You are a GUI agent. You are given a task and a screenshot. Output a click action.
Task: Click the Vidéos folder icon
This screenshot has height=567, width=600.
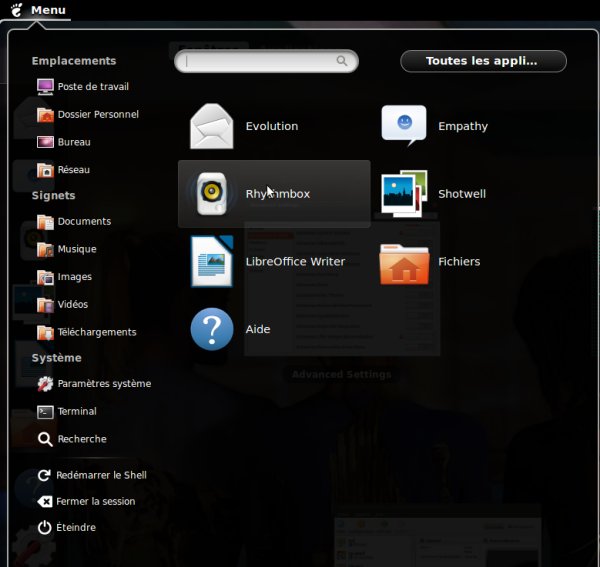[x=45, y=305]
